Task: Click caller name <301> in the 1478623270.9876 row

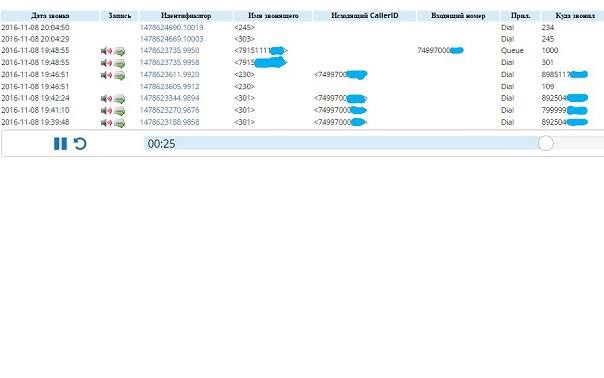Action: [x=245, y=110]
